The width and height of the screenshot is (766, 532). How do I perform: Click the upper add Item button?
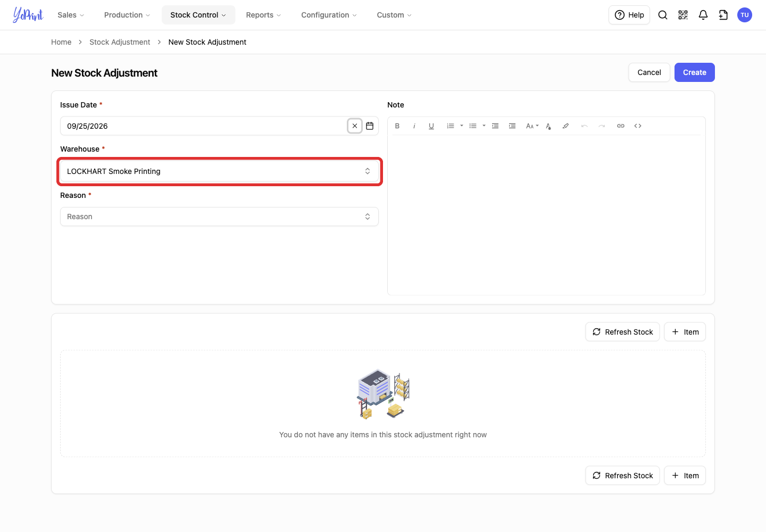pyautogui.click(x=685, y=332)
